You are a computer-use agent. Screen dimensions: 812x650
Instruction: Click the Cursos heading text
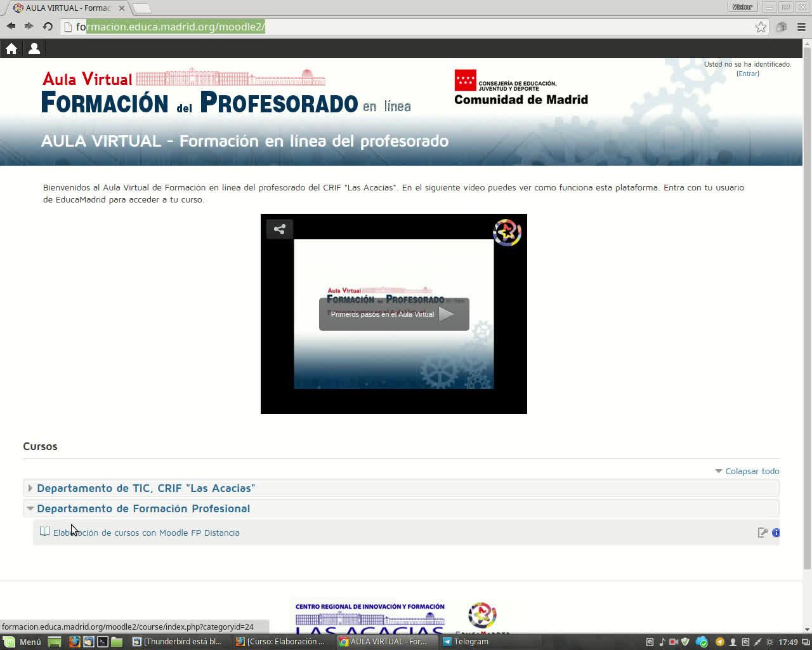click(x=40, y=446)
